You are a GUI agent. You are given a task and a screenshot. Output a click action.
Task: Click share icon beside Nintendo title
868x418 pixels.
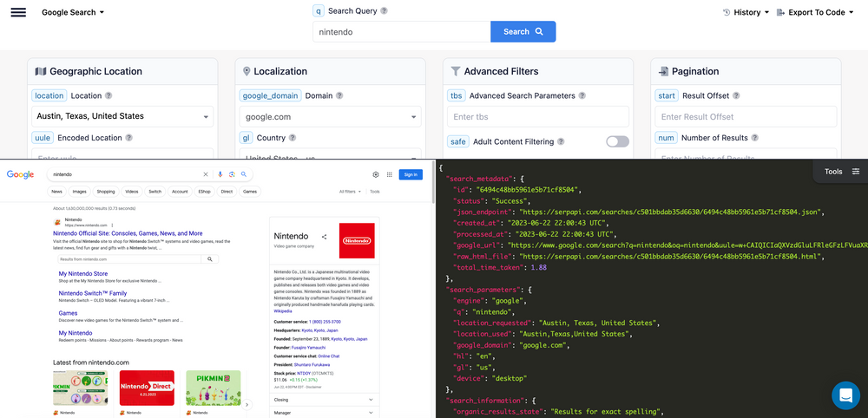(325, 237)
